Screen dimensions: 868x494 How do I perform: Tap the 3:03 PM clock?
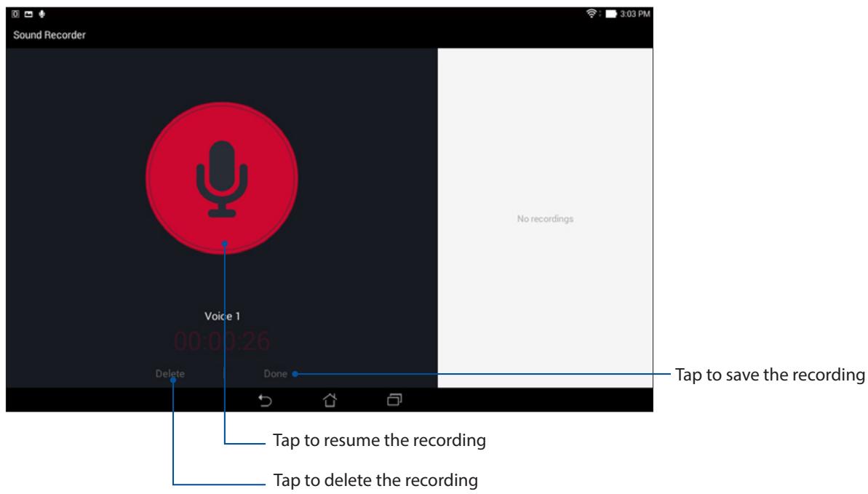(x=635, y=14)
